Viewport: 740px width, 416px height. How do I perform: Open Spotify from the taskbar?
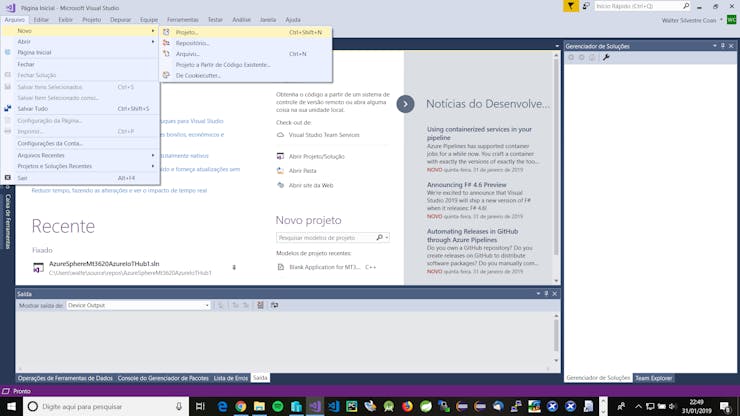(x=278, y=407)
